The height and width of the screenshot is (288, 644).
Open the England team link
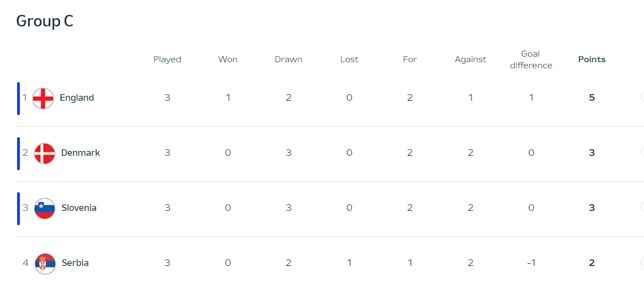point(77,97)
